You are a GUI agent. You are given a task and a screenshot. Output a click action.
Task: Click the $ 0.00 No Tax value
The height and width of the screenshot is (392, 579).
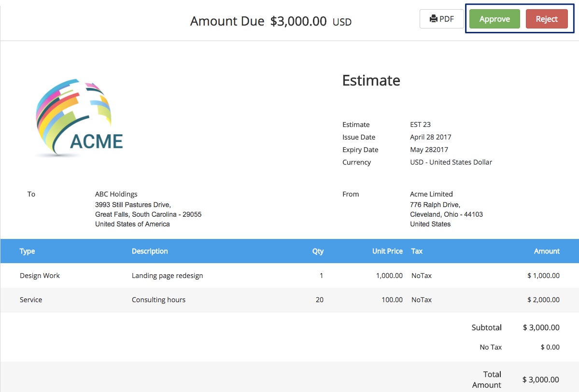click(550, 347)
